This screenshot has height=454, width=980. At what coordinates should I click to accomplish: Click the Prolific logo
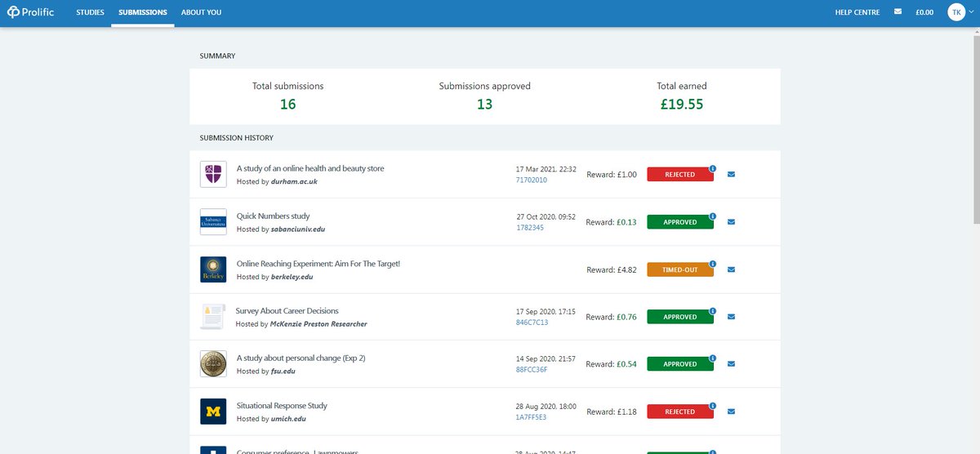tap(32, 12)
